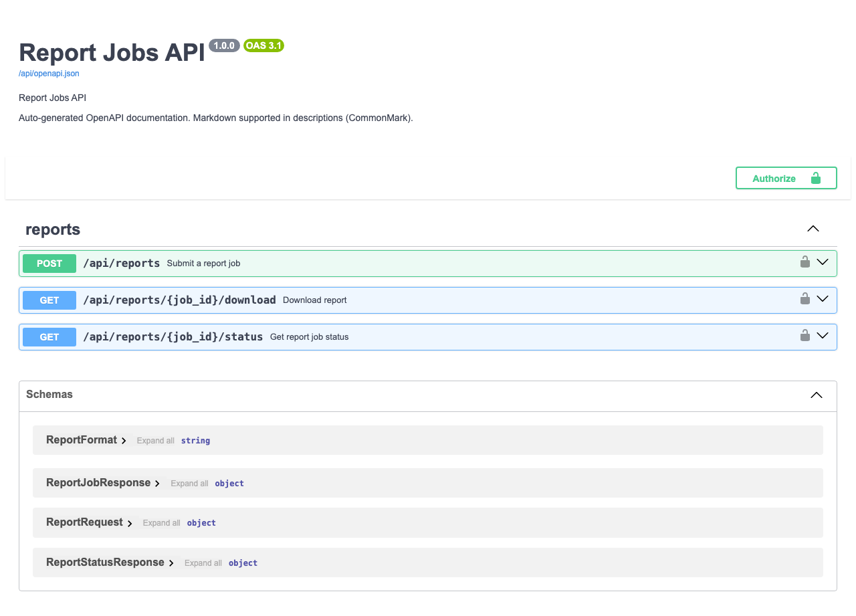Click the 'object' type label of ReportStatusResponse
The width and height of the screenshot is (856, 616).
pos(243,563)
